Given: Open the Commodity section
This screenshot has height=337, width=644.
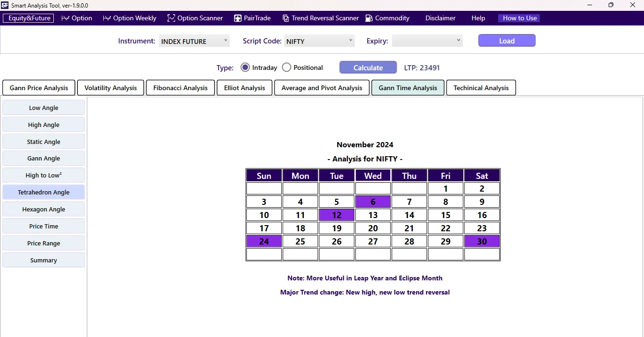Looking at the screenshot, I should click(x=387, y=18).
